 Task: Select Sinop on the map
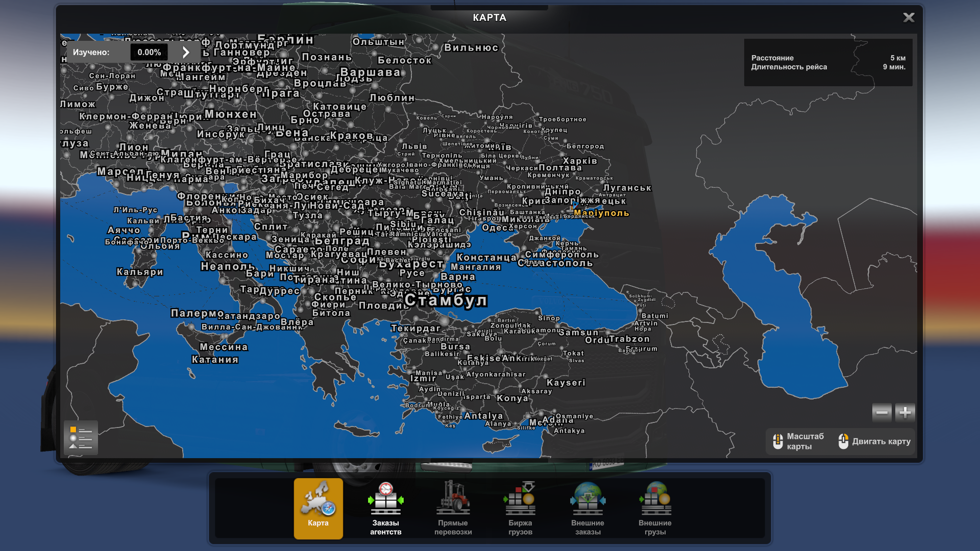(x=549, y=318)
